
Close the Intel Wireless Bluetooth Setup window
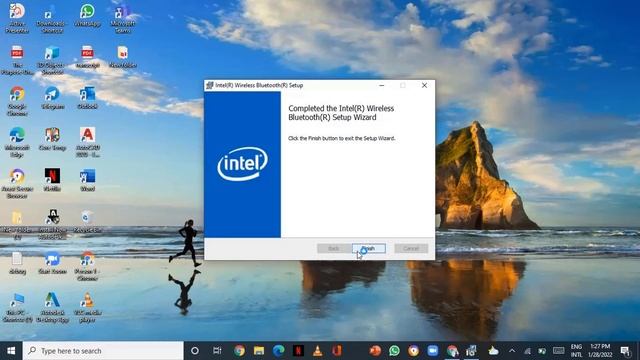pyautogui.click(x=424, y=85)
